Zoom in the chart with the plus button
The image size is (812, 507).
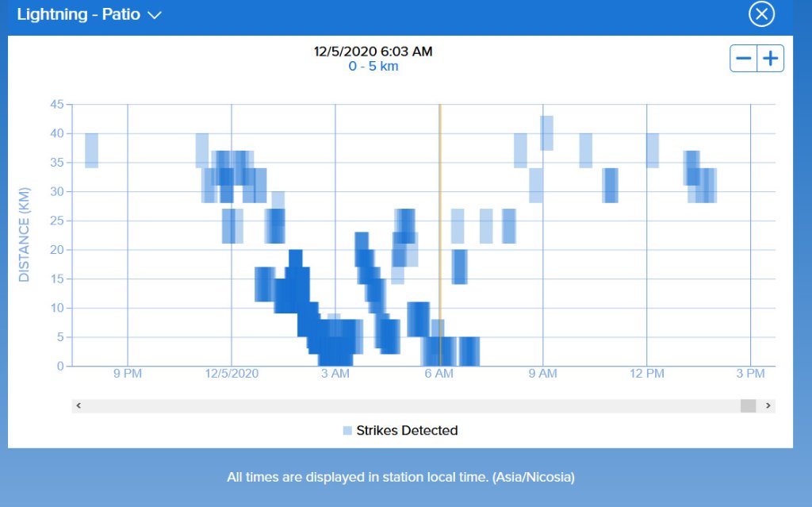click(770, 59)
